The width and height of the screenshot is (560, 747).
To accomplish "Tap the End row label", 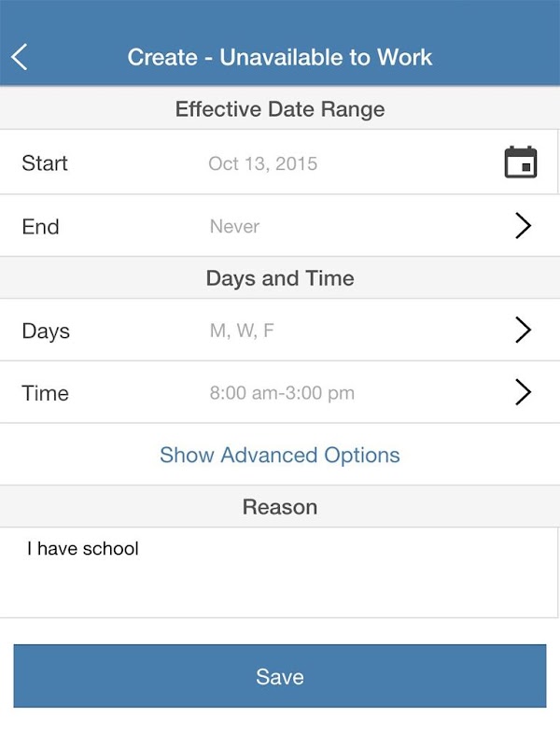I will tap(40, 226).
